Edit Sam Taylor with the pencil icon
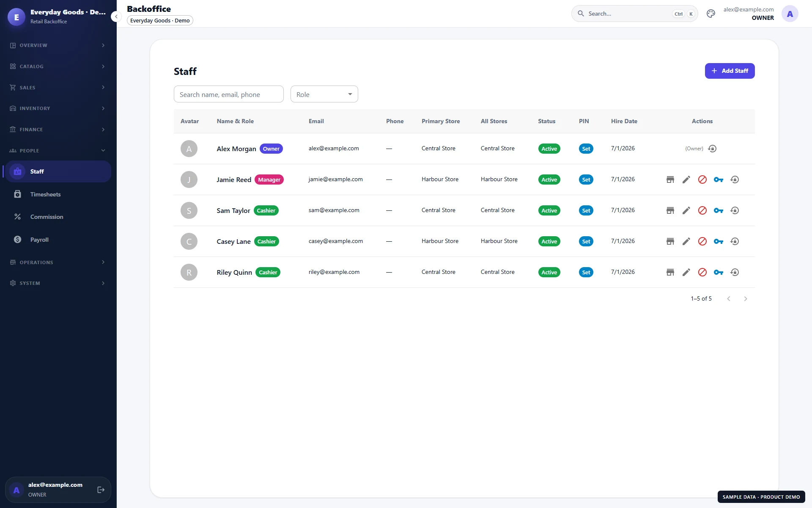This screenshot has width=812, height=508. click(x=686, y=210)
